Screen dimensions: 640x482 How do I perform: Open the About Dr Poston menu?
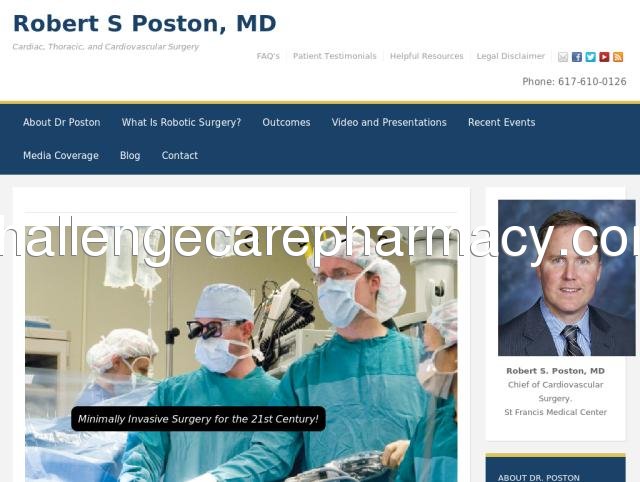point(62,122)
